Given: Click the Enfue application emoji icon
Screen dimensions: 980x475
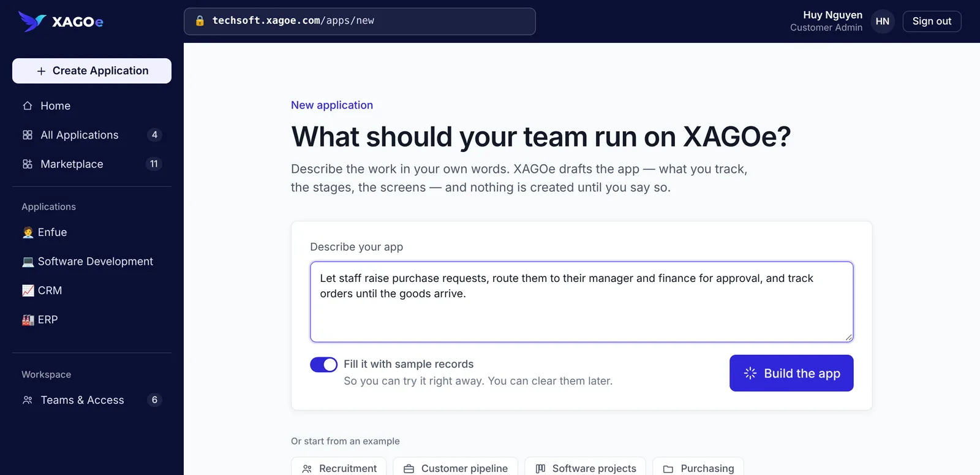Looking at the screenshot, I should pyautogui.click(x=28, y=232).
